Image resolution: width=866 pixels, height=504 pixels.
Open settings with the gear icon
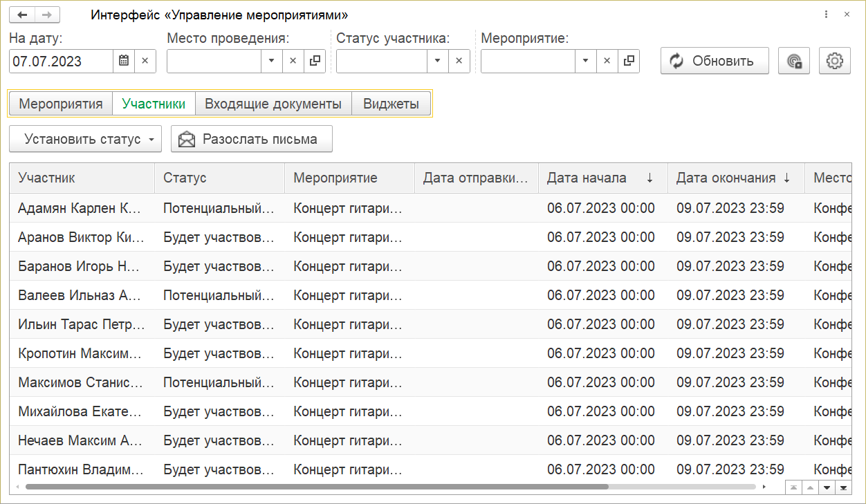click(x=835, y=61)
